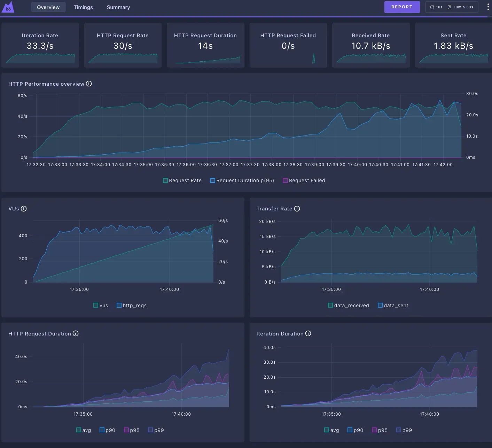The image size is (492, 448).
Task: Click the 17:40:00 tick on Transfer Rate chart
Action: [x=429, y=289]
